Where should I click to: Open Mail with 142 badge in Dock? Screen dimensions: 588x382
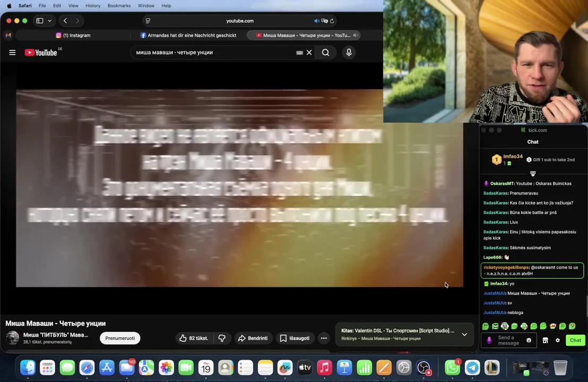[x=127, y=368]
